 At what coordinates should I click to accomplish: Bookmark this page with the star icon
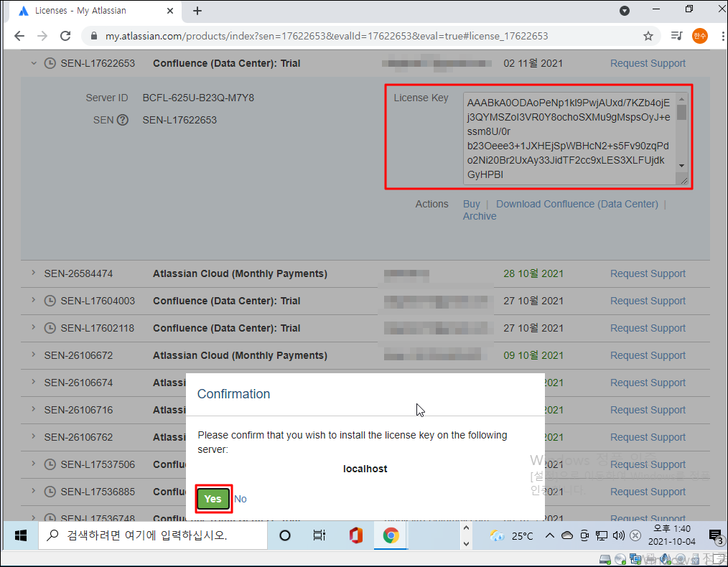point(648,36)
